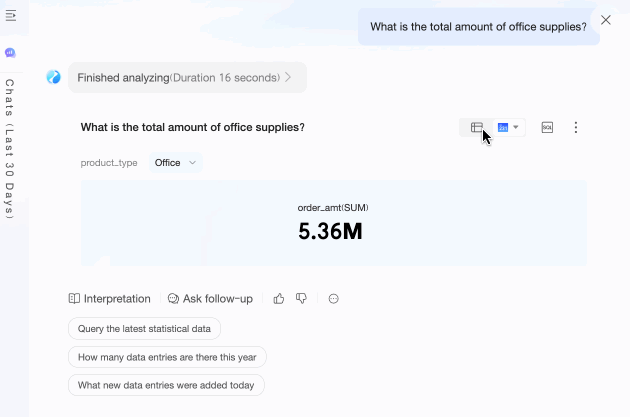Open the emoji feedback icon
Screen dimensions: 630x417
[334, 298]
